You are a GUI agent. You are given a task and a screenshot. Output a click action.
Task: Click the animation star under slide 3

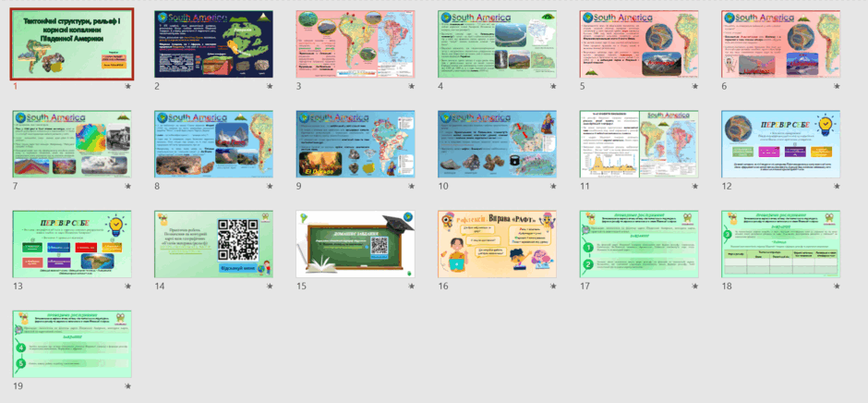[x=412, y=86]
